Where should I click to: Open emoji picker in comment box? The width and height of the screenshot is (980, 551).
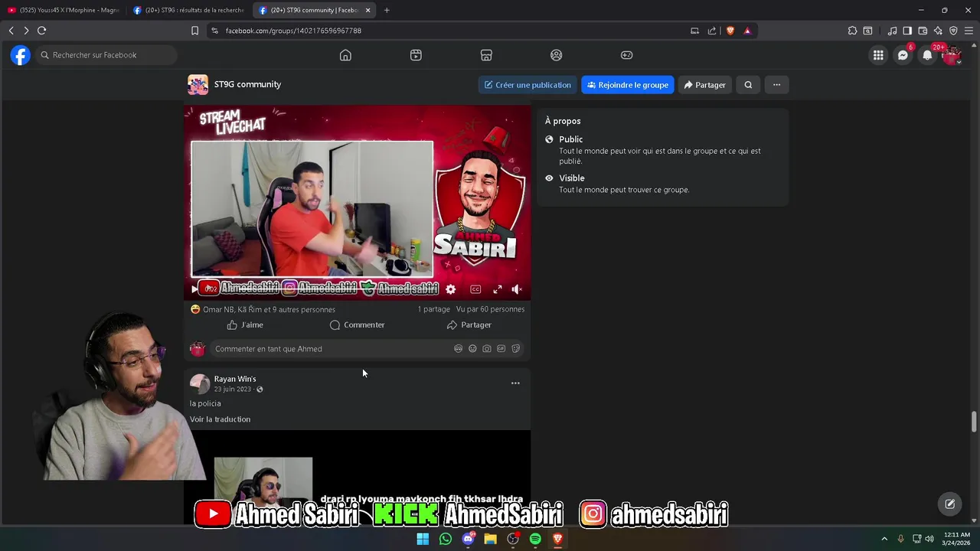(x=472, y=349)
